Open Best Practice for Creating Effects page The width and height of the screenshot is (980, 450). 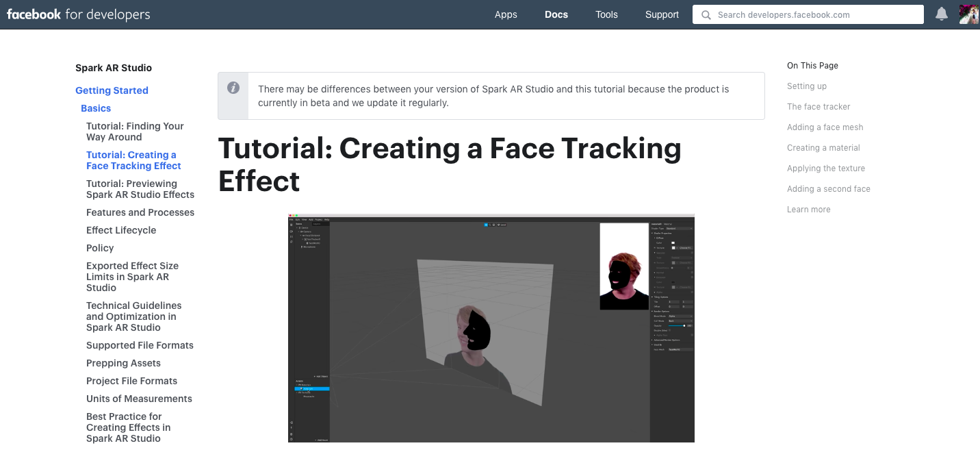[128, 427]
